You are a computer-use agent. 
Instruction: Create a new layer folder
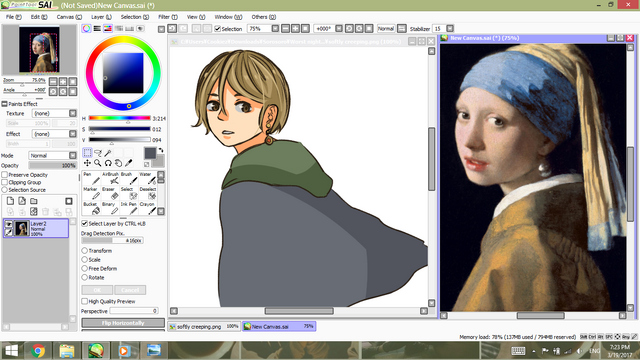(34, 201)
